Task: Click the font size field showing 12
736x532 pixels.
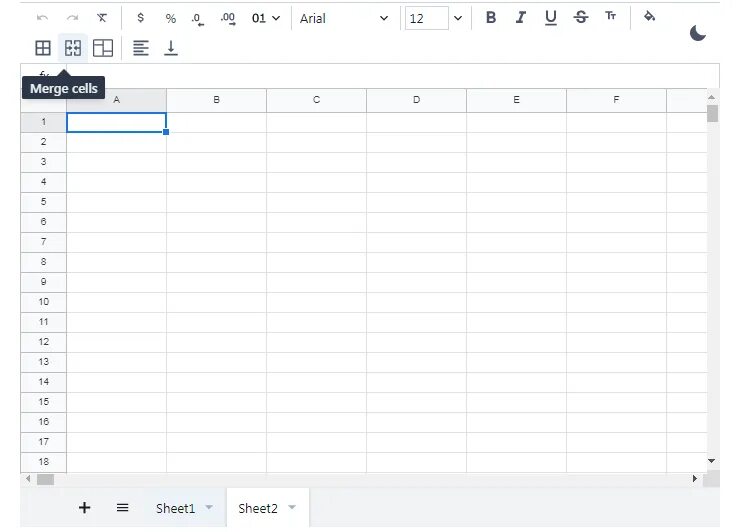Action: (x=426, y=18)
